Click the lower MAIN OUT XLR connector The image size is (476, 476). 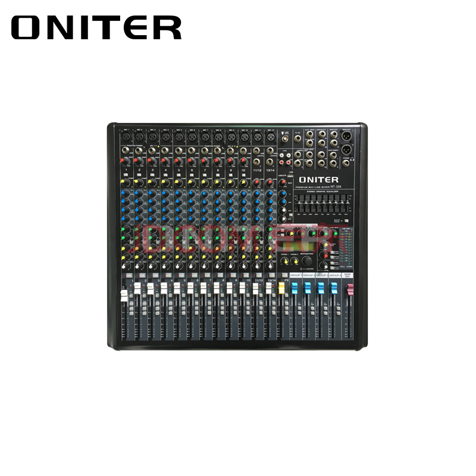tap(346, 150)
